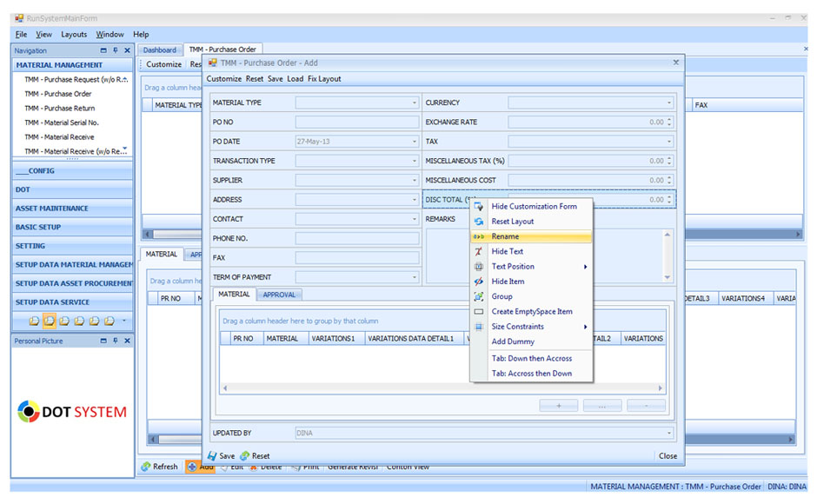The width and height of the screenshot is (817, 504).
Task: Click the Hide Item icon in menu
Action: click(x=478, y=282)
